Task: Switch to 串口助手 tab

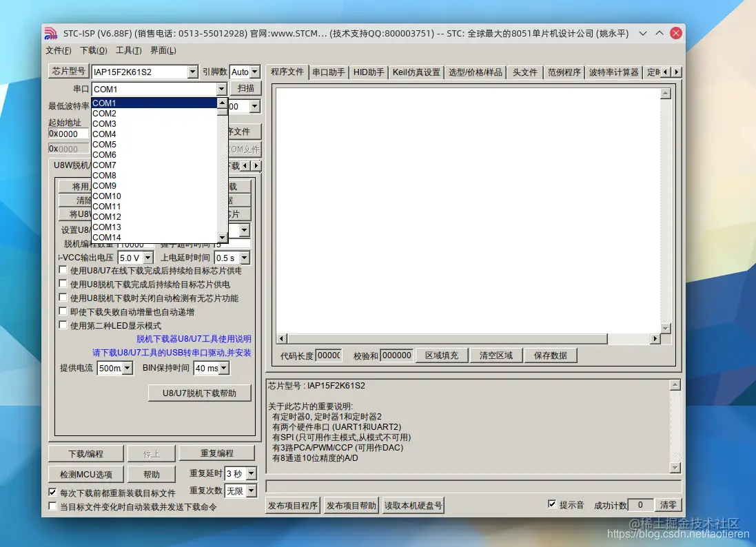Action: click(x=328, y=72)
